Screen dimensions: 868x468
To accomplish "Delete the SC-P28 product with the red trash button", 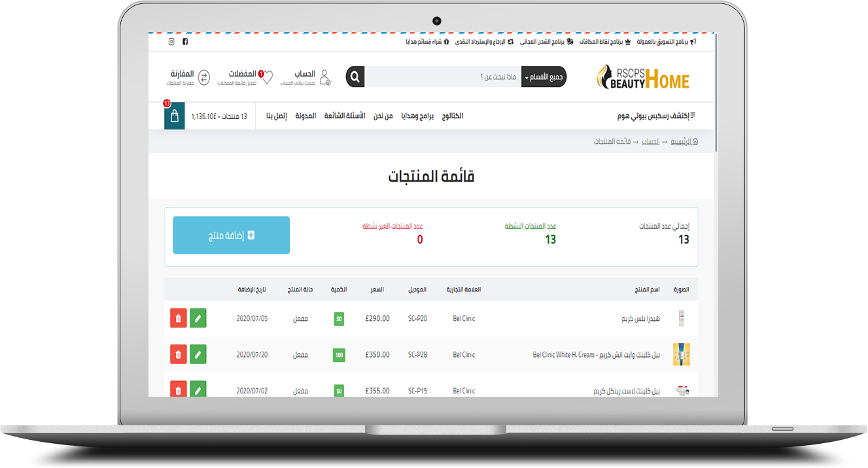I will 178,354.
